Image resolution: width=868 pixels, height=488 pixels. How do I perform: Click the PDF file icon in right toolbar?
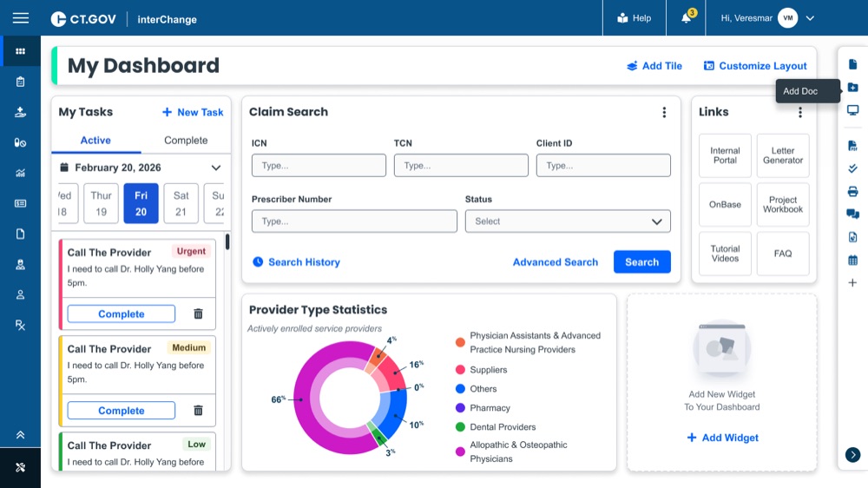(852, 146)
